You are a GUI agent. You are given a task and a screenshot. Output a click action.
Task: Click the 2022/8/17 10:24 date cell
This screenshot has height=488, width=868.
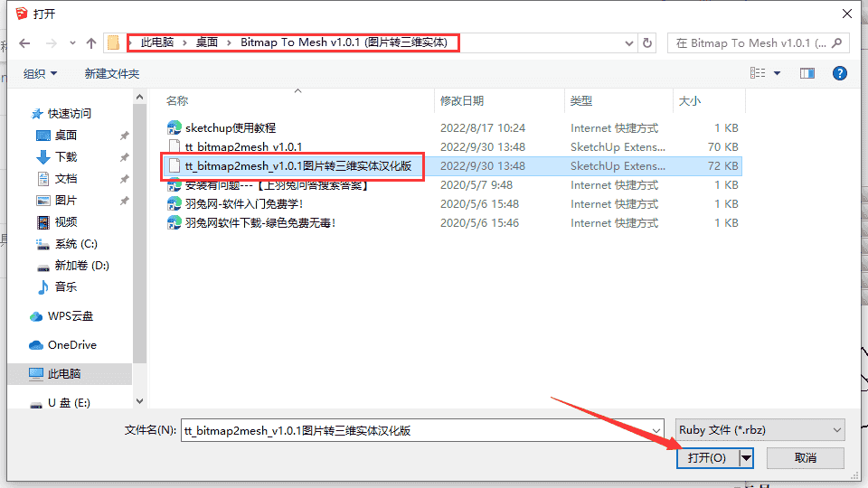pyautogui.click(x=483, y=128)
